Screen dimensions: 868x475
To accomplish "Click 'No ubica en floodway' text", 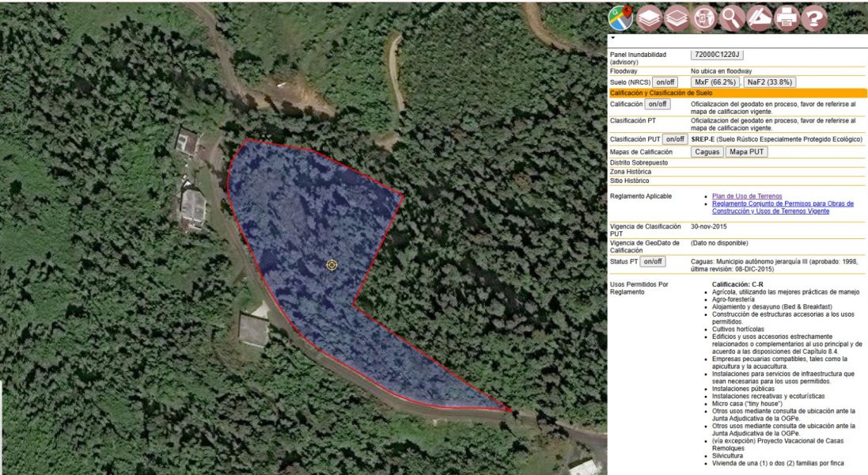I will [x=721, y=71].
